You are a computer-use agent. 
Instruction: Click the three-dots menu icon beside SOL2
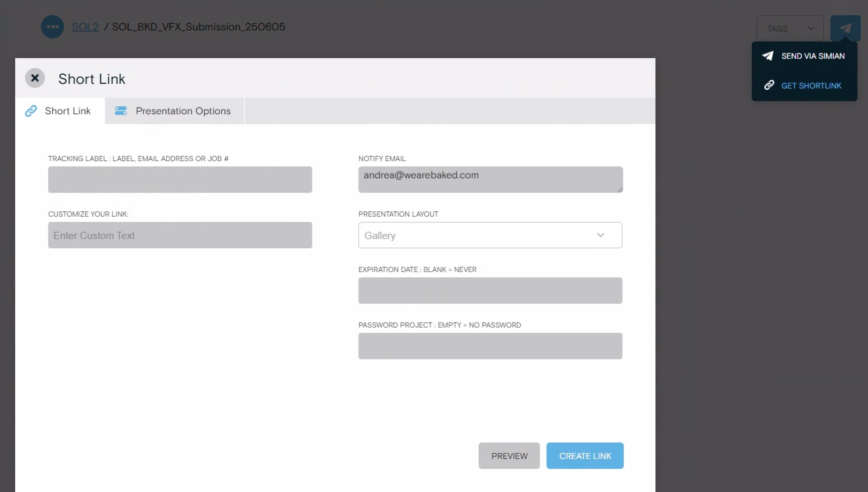(52, 27)
